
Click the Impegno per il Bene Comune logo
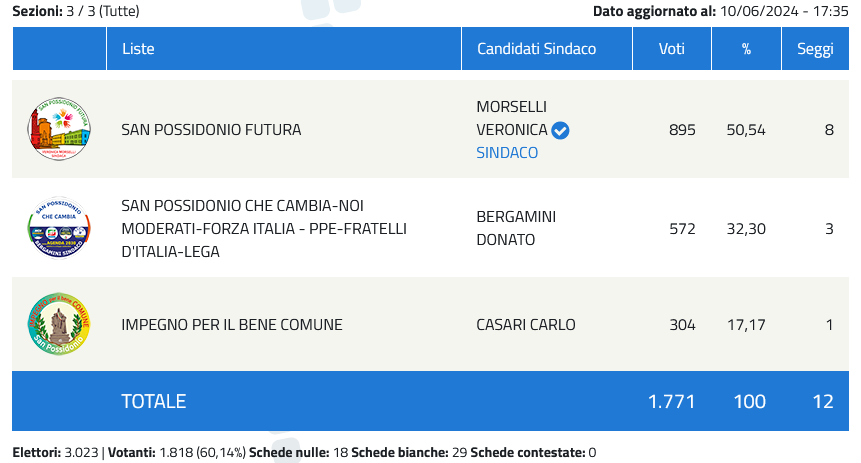click(59, 324)
